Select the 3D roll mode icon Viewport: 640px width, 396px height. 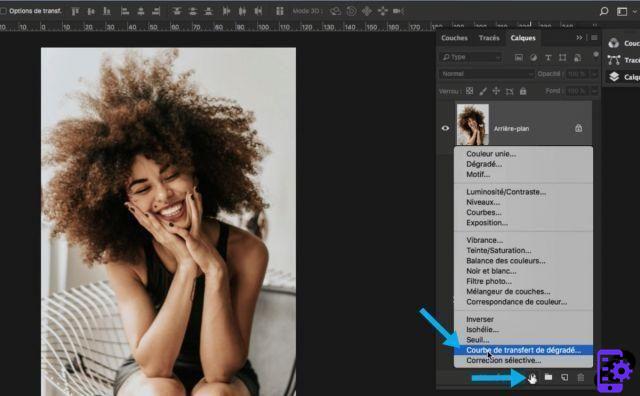tap(351, 11)
